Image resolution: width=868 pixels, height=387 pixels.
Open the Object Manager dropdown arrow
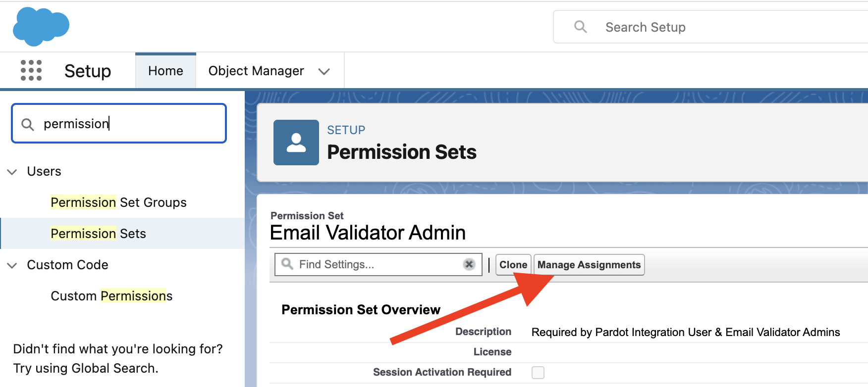325,71
